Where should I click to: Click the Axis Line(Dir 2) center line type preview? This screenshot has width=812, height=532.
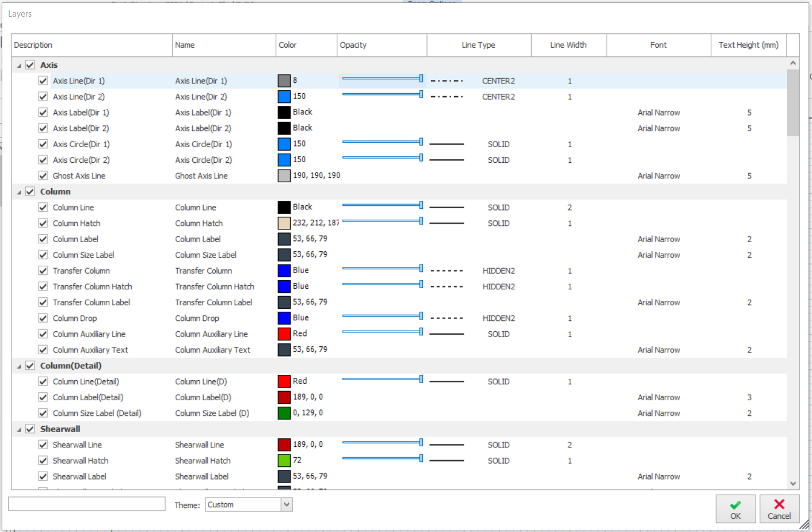[x=447, y=97]
